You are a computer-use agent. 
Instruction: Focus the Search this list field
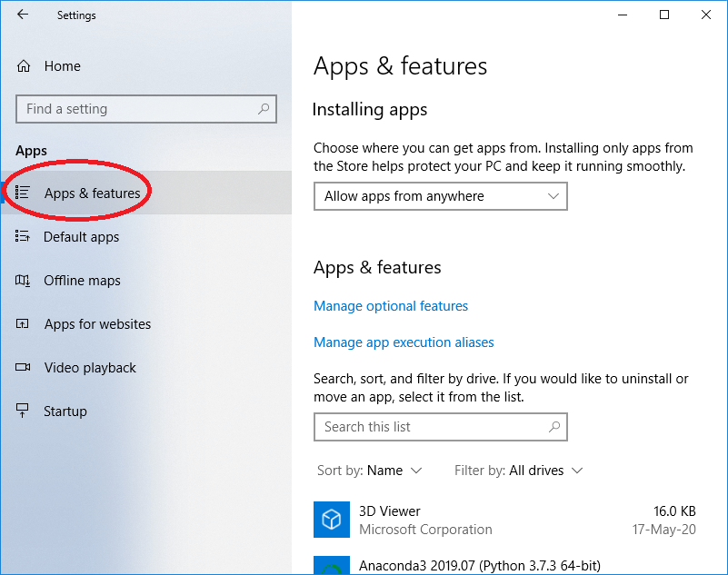click(441, 427)
